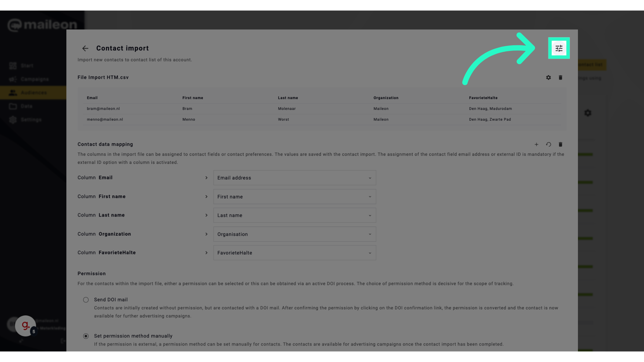
Task: Open gear settings for File Import HTM.csv
Action: (x=548, y=77)
